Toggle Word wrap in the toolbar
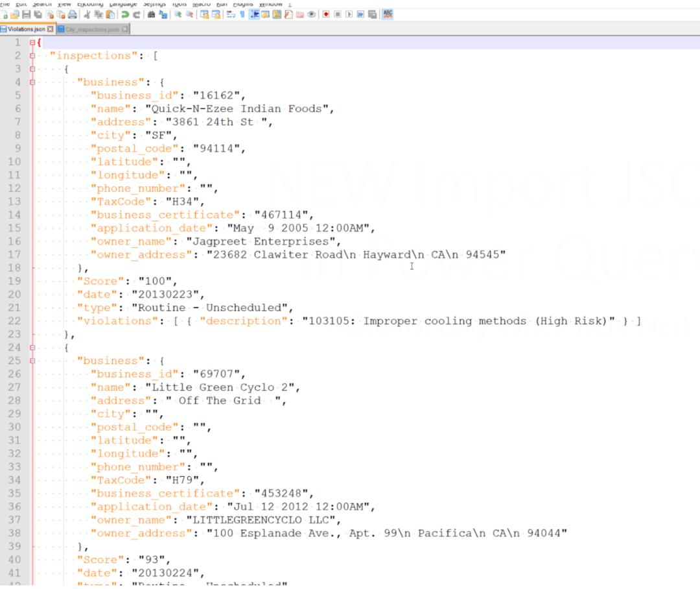Viewport: 700px width, 589px height. coord(231,14)
